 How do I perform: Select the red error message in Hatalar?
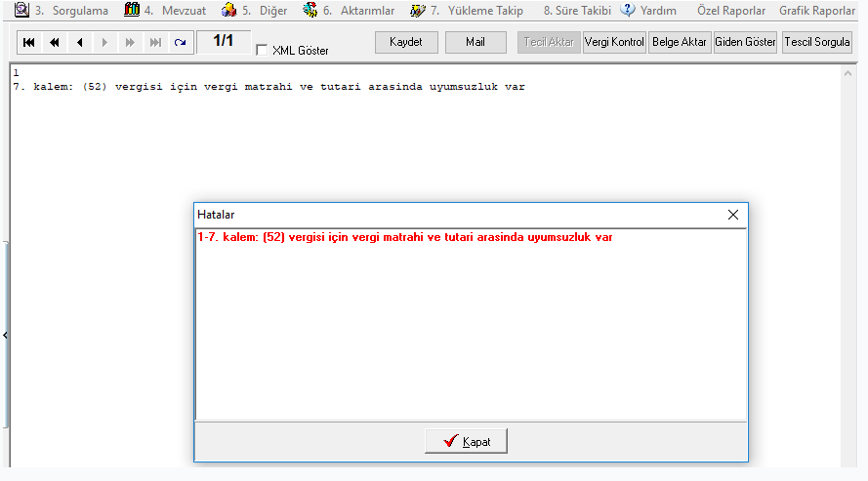[404, 237]
